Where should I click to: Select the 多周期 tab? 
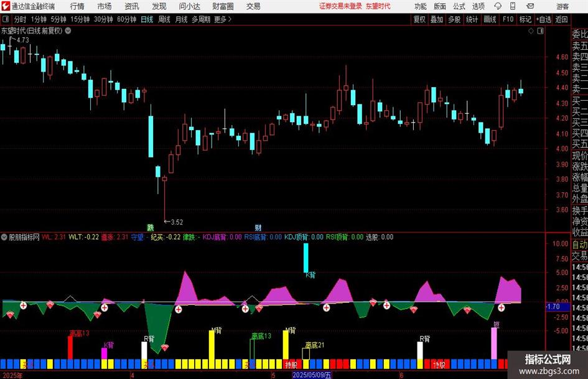pos(201,19)
